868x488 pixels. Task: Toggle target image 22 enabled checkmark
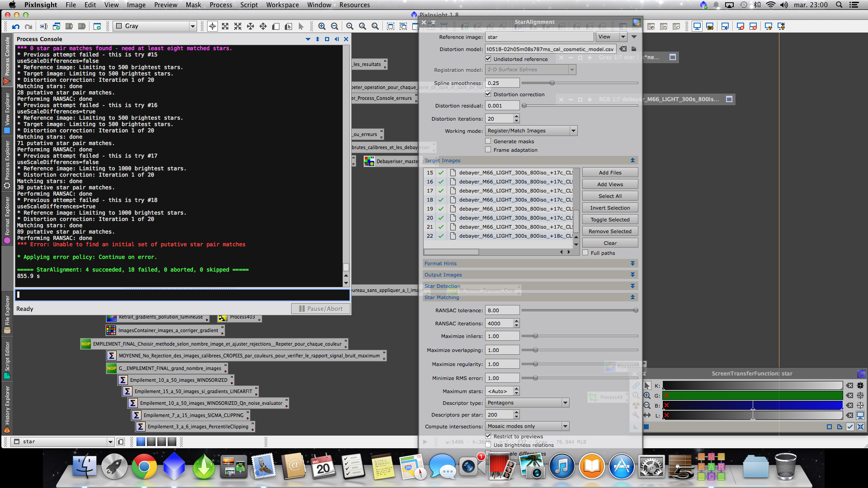441,236
